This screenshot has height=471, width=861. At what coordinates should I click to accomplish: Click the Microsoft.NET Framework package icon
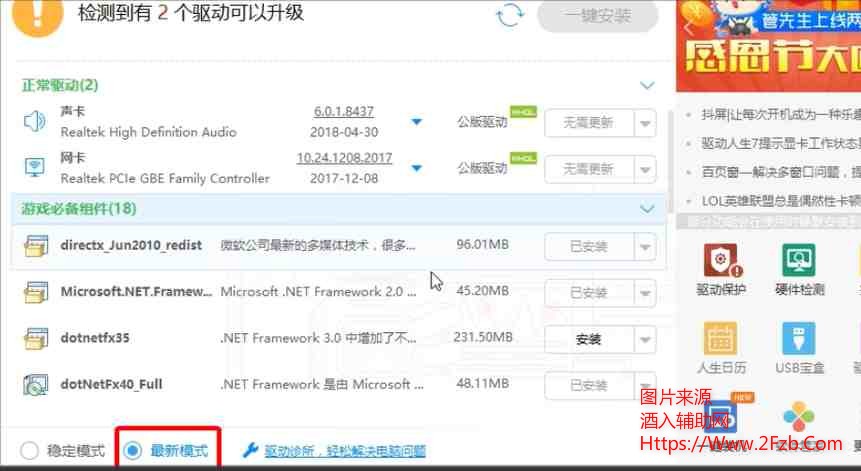pos(36,292)
